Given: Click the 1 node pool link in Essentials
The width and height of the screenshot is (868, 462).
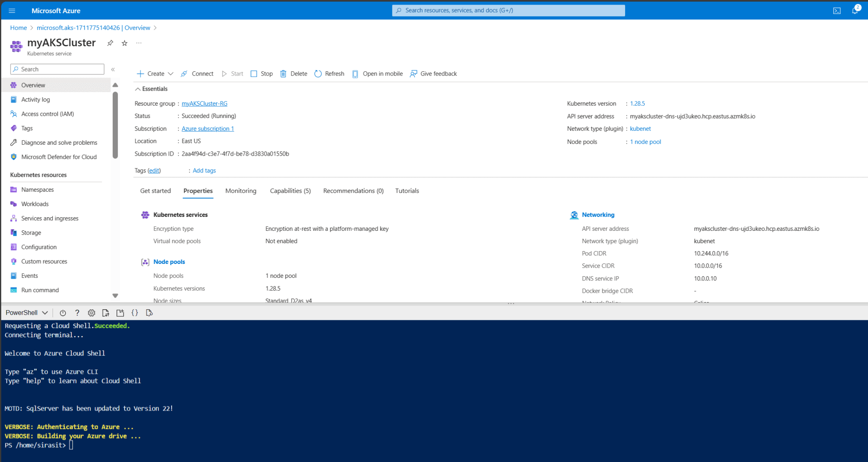Looking at the screenshot, I should pyautogui.click(x=645, y=142).
